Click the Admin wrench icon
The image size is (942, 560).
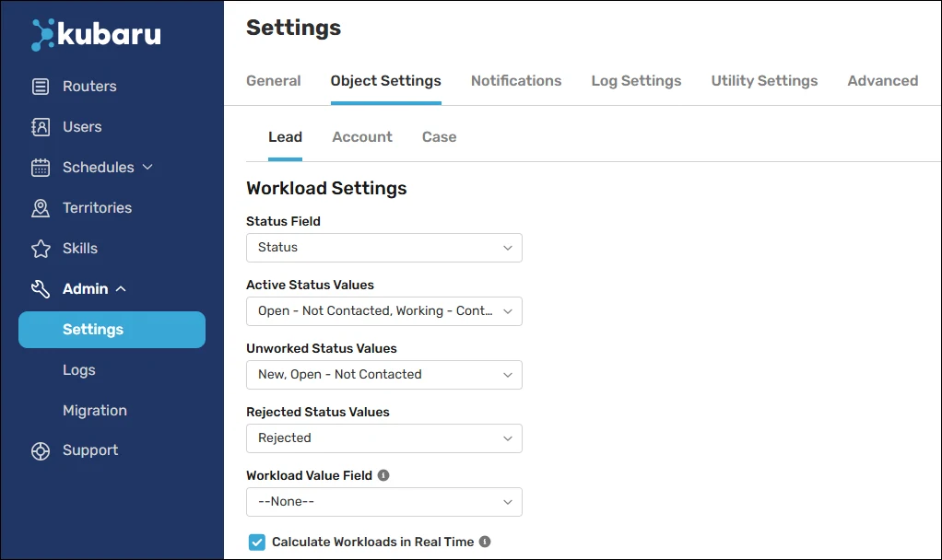coord(41,289)
